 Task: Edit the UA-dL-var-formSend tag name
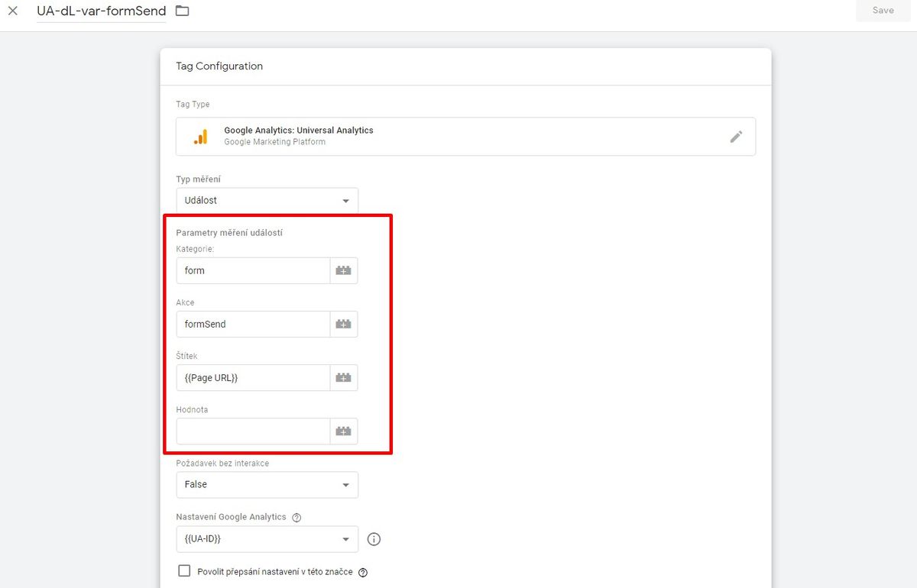(102, 11)
